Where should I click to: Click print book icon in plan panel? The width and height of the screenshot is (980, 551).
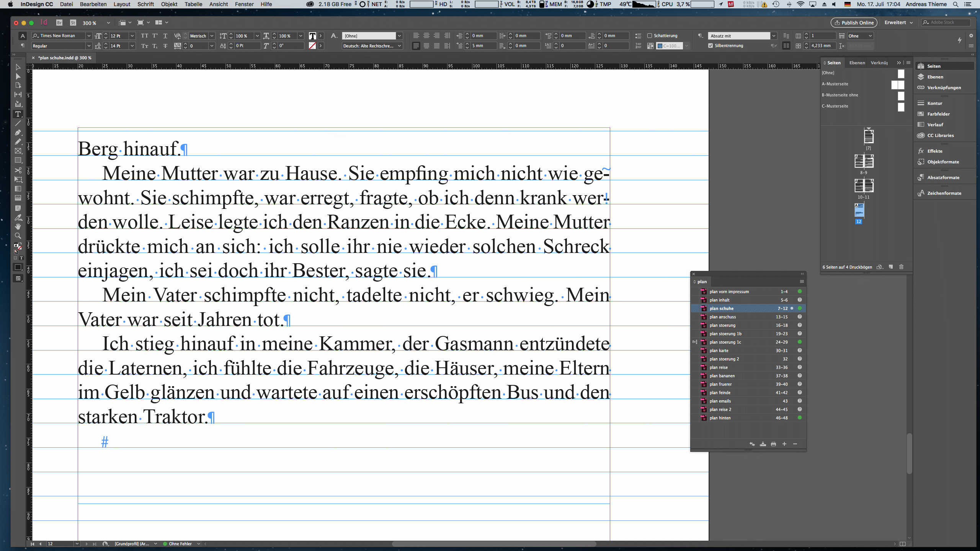point(773,444)
